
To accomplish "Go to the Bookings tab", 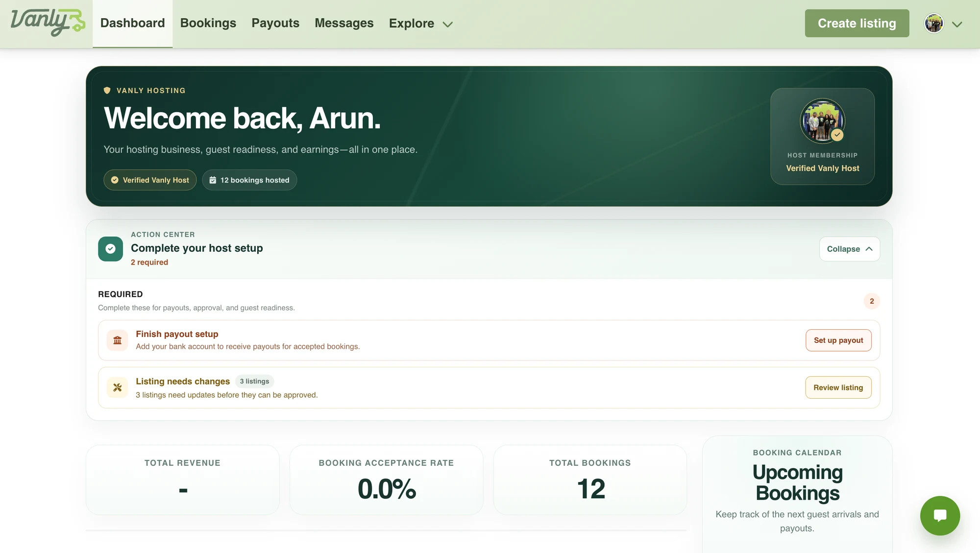I will click(208, 23).
